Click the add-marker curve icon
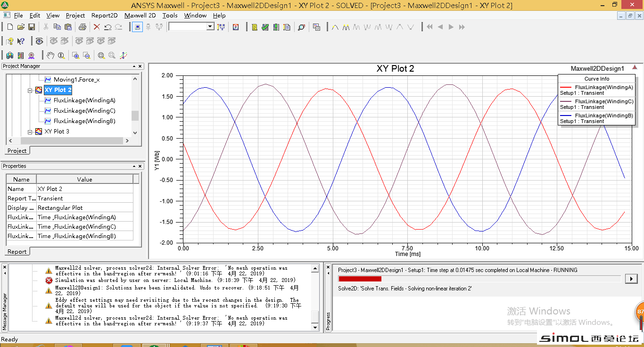The image size is (644, 347). pyautogui.click(x=335, y=27)
